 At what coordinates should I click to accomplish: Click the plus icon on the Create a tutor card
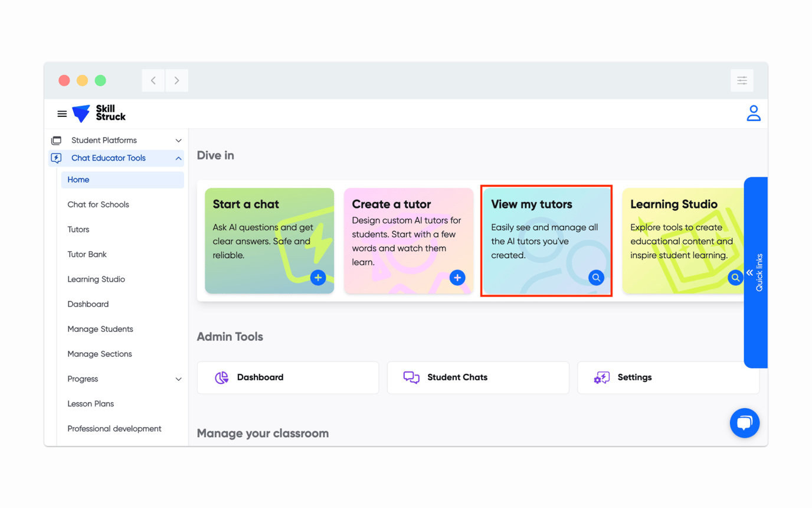457,278
